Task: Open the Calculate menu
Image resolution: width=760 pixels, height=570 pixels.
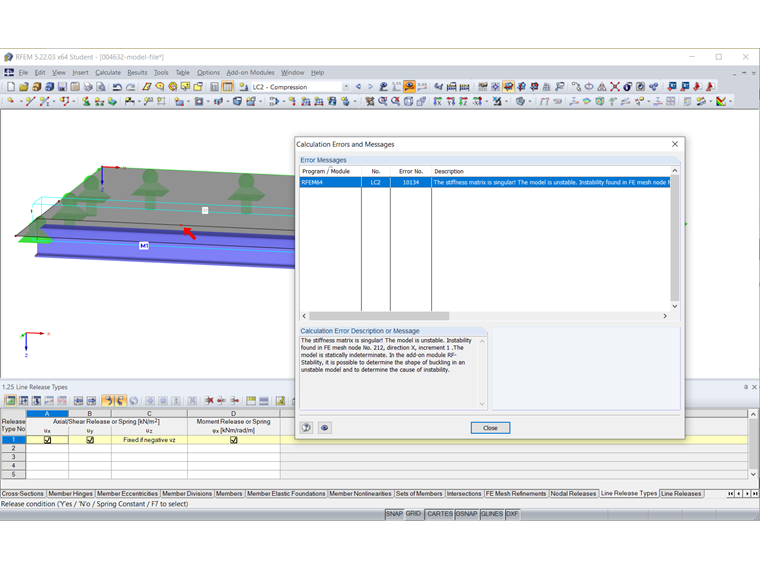Action: click(108, 73)
